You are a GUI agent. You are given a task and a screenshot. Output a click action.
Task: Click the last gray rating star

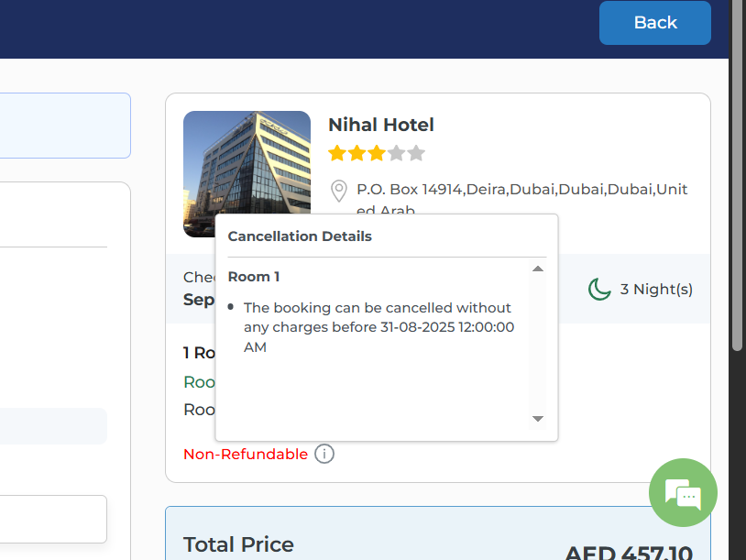pyautogui.click(x=416, y=153)
